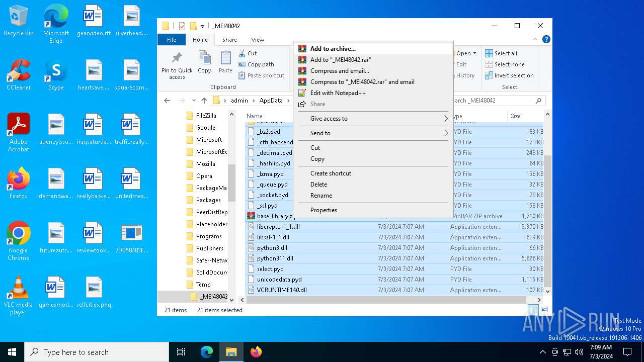The height and width of the screenshot is (362, 644).
Task: Select Mozilla folder in tree
Action: [205, 164]
